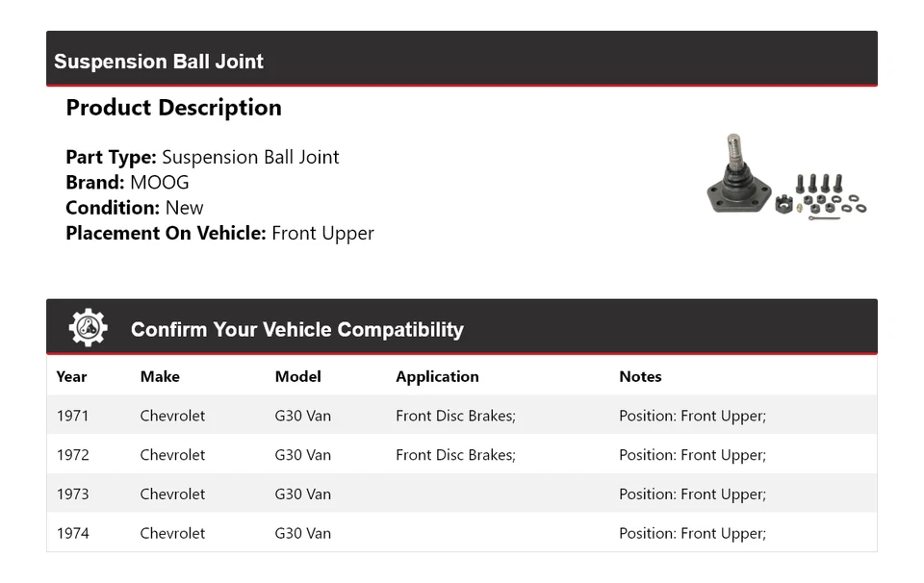Select the 1971 Chevrolet row year
Viewport: 924px width, 583px height.
tap(73, 416)
